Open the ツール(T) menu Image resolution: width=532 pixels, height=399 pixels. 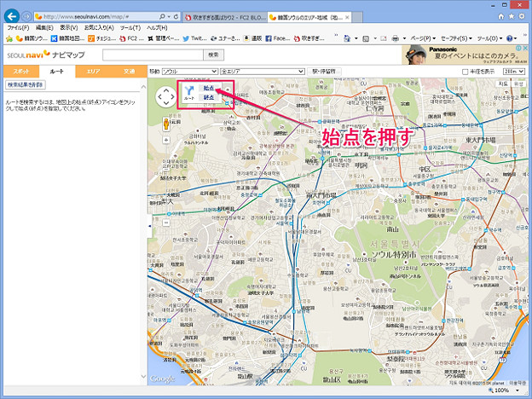point(130,28)
